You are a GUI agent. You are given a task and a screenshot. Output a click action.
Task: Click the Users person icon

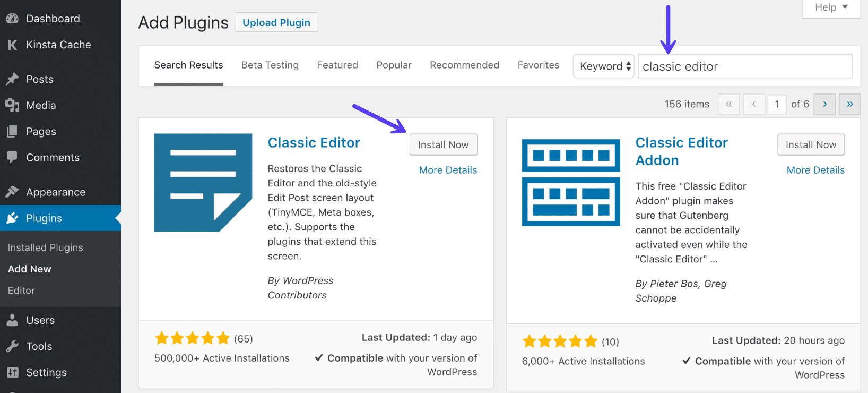12,320
